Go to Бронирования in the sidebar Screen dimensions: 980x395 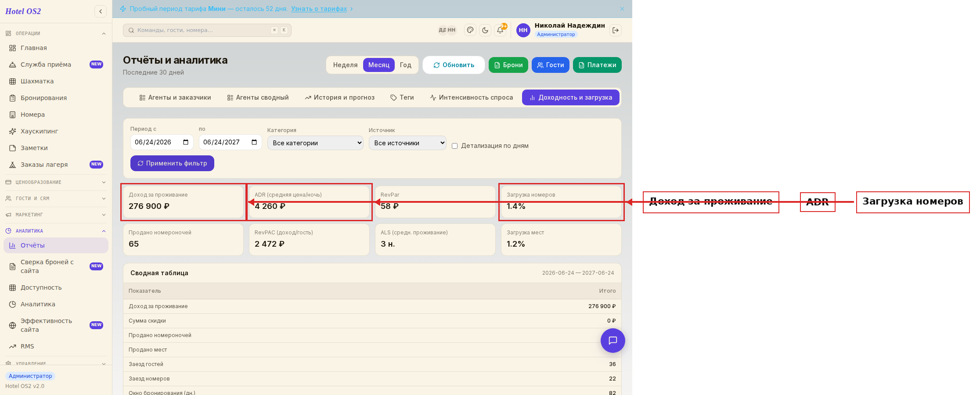[56, 98]
